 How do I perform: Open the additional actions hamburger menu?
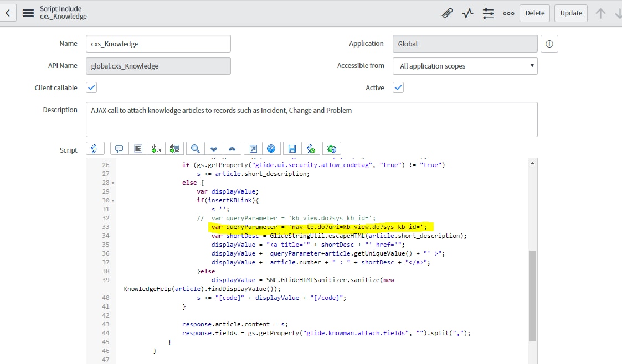[28, 13]
